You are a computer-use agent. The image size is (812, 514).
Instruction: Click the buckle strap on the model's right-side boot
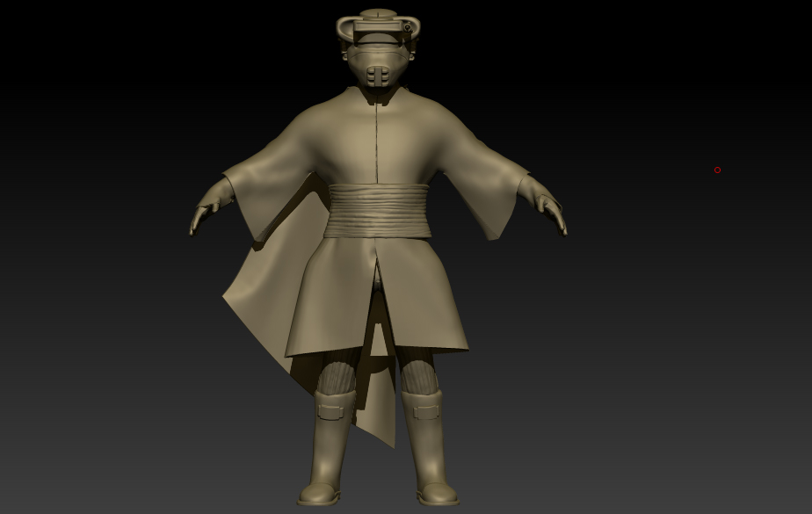[x=426, y=412]
